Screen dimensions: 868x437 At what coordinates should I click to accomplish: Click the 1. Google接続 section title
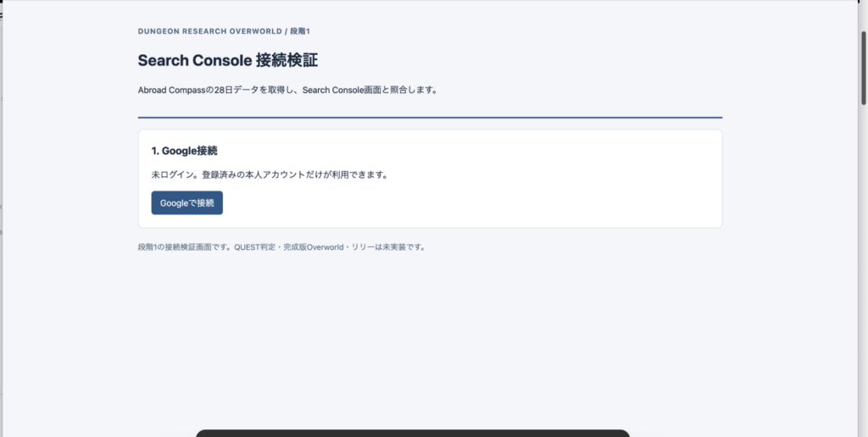pos(184,151)
